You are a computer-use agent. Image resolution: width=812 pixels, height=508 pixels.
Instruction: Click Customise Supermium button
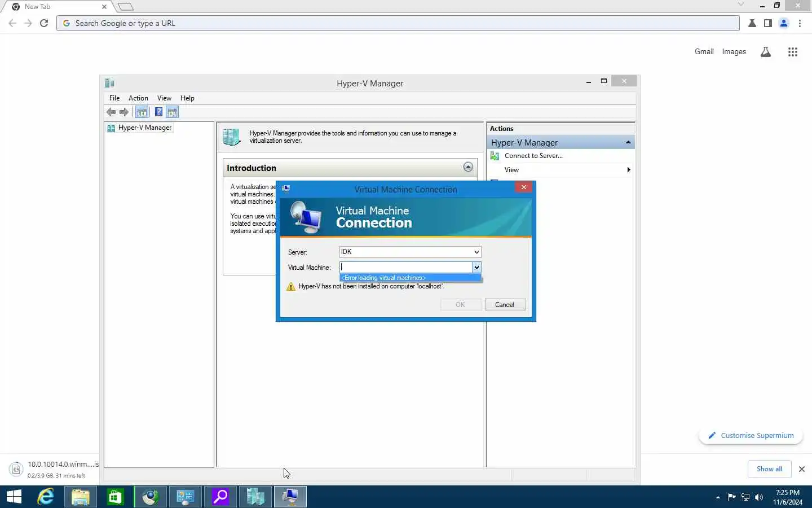coord(751,436)
